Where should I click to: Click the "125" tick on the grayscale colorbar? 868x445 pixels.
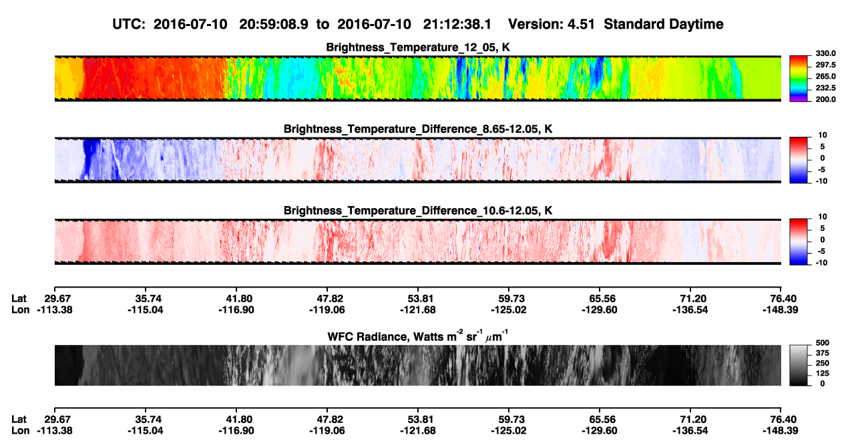(x=821, y=374)
